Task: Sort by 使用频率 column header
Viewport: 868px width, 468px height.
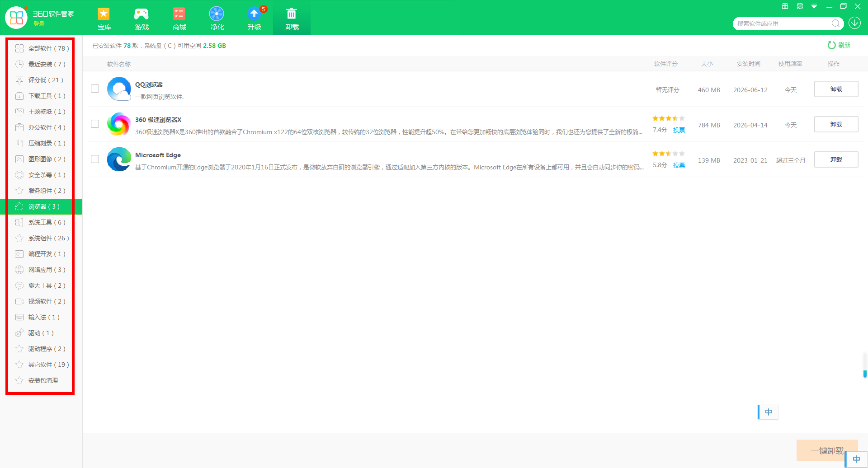Action: coord(790,64)
